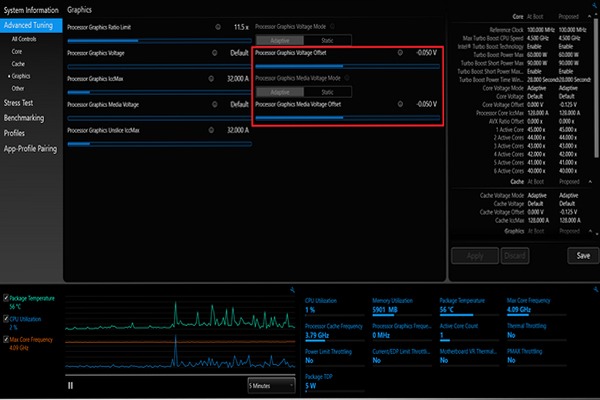Open Core settings under Advanced Tuning
The width and height of the screenshot is (600, 400).
[x=16, y=51]
